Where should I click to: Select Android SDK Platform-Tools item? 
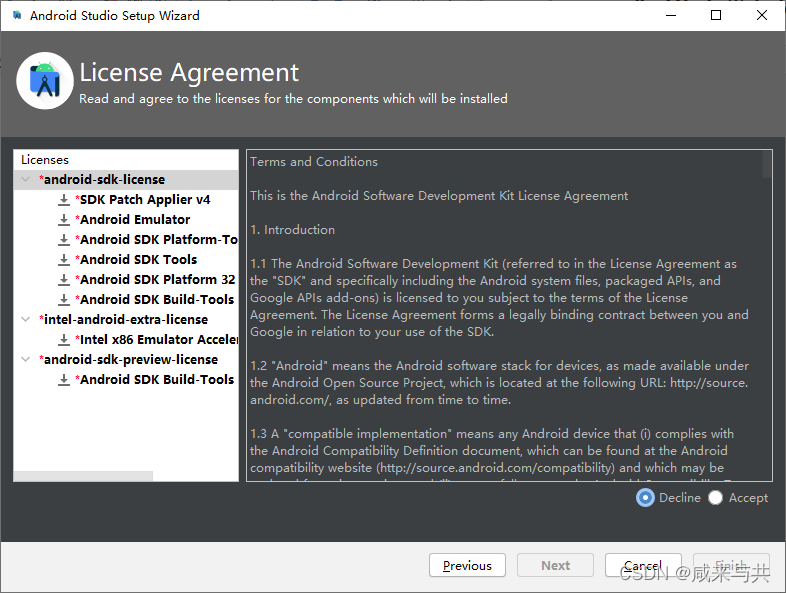pos(156,240)
